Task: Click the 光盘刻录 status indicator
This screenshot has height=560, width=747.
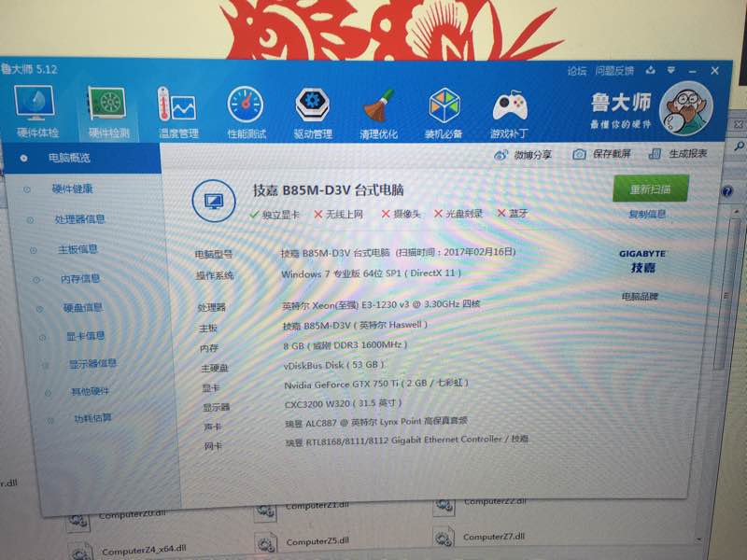Action: click(458, 214)
